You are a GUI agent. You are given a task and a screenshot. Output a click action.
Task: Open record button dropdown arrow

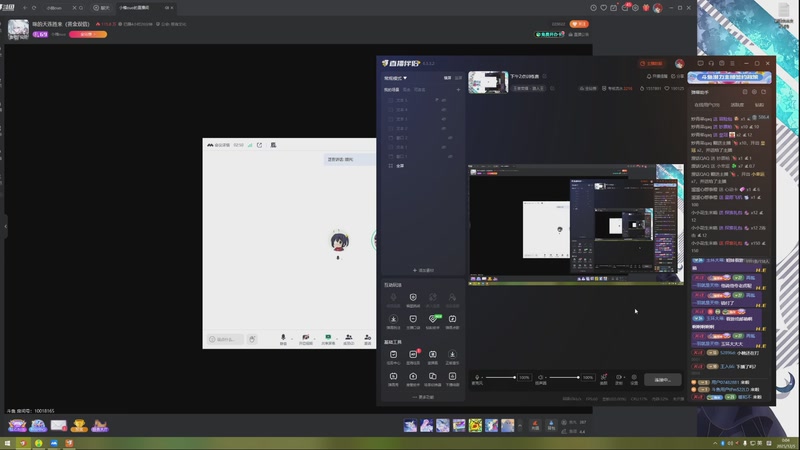pos(624,378)
